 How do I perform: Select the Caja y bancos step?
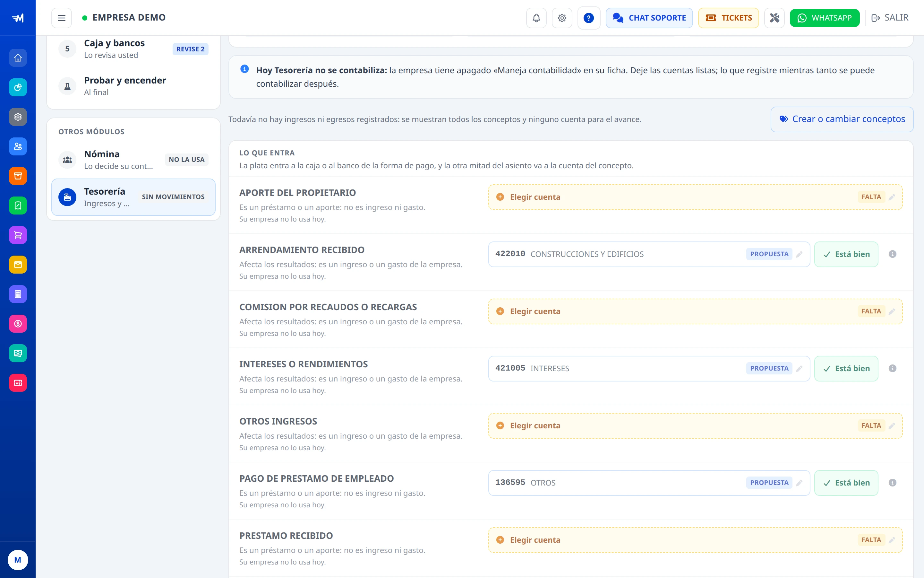133,49
